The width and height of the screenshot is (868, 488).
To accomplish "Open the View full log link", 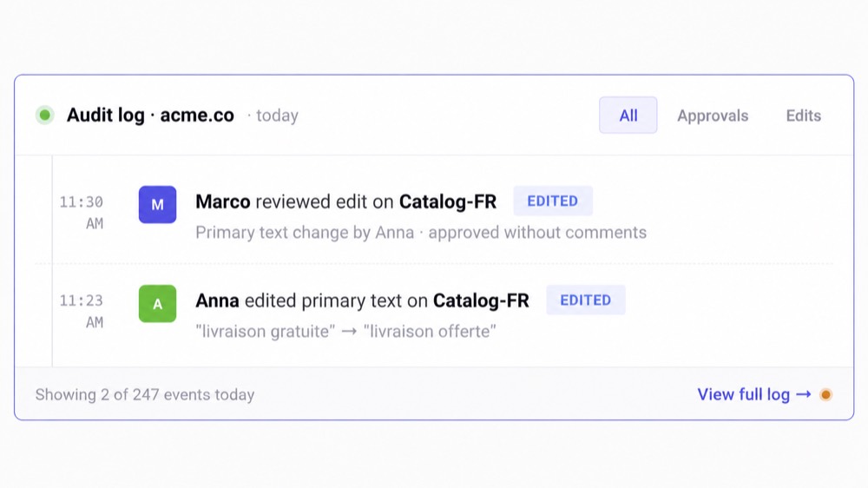I will point(754,394).
